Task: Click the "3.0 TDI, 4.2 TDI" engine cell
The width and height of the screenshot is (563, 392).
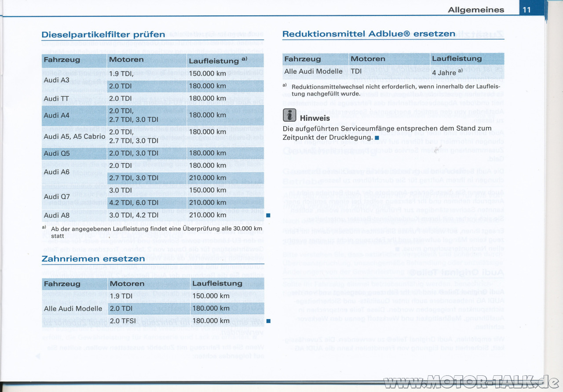Action: [x=134, y=215]
